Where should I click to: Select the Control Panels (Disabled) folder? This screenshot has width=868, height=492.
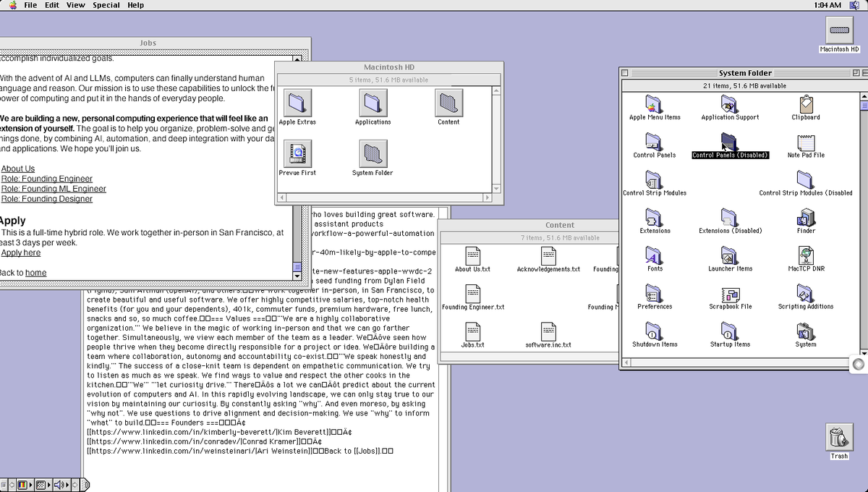730,141
